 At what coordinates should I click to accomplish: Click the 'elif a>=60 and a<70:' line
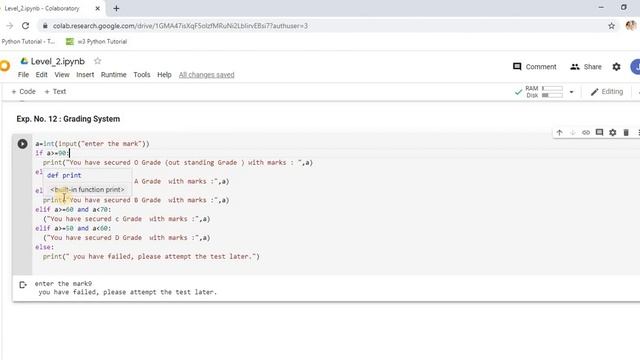tap(73, 209)
